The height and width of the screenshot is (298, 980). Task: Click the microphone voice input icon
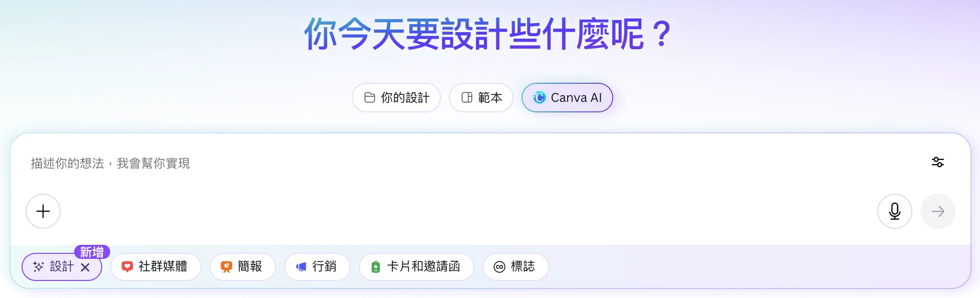(x=894, y=211)
